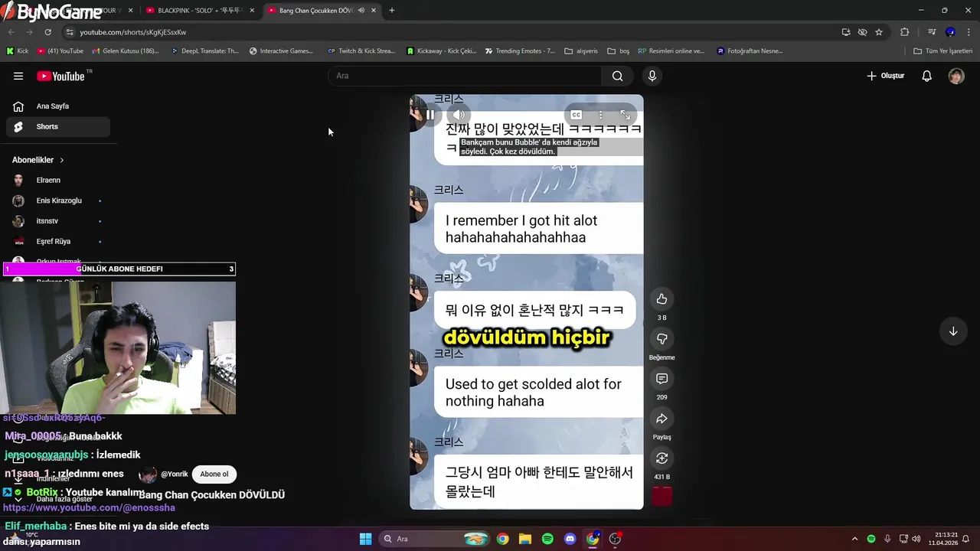
Task: Open Enis Kirazoglu subscription channel
Action: coord(58,201)
